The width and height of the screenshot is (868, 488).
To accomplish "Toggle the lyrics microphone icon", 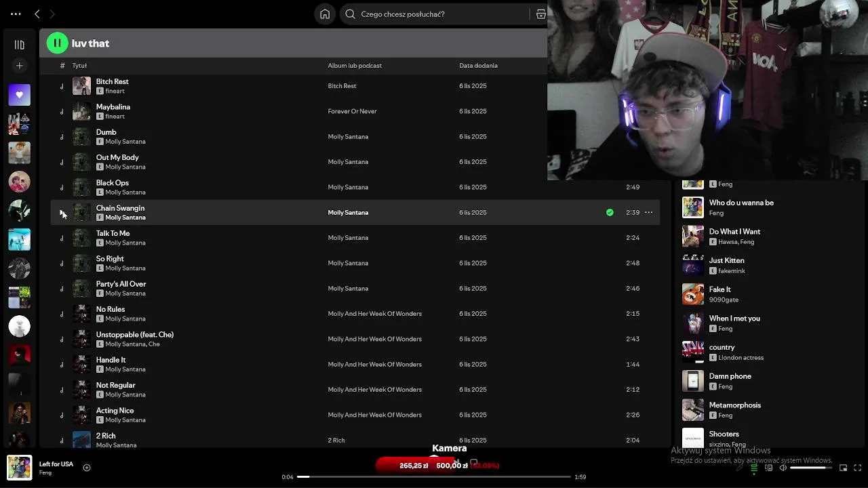I will coord(740,468).
